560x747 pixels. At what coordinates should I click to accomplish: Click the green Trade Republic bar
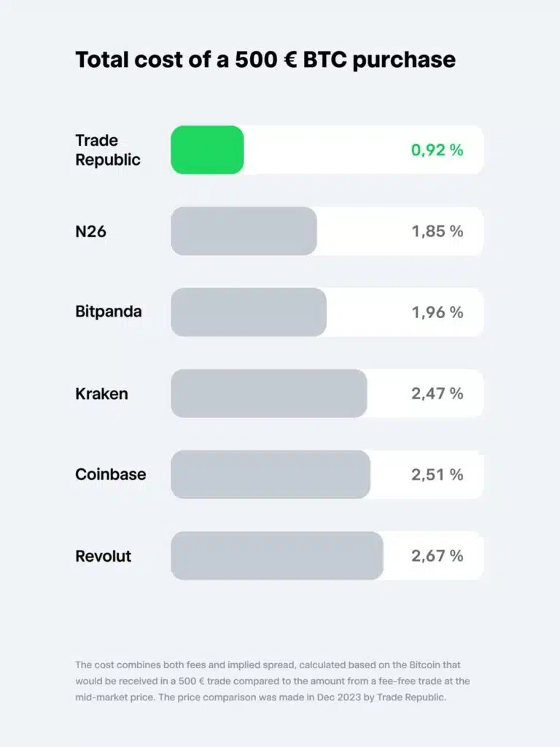(x=207, y=150)
